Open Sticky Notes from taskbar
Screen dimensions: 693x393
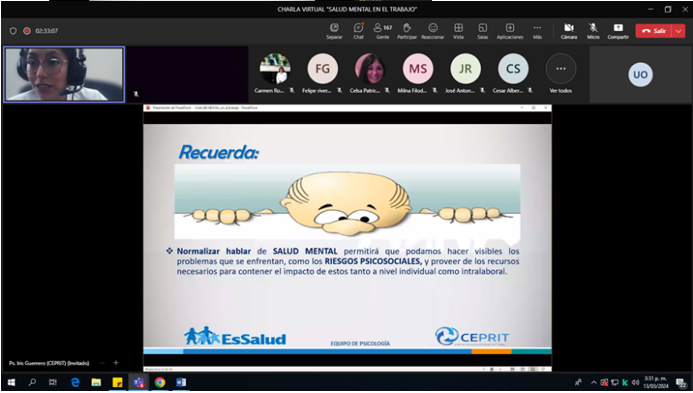[x=117, y=382]
